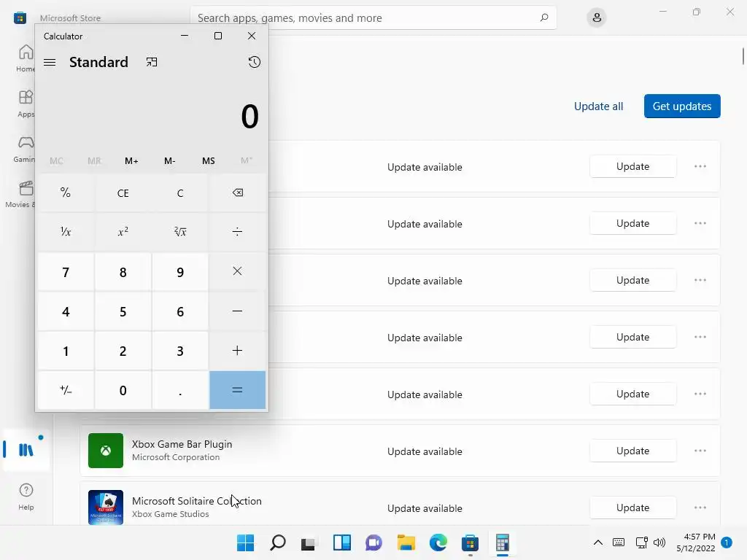The width and height of the screenshot is (747, 560).
Task: Click the square root key
Action: click(x=180, y=232)
